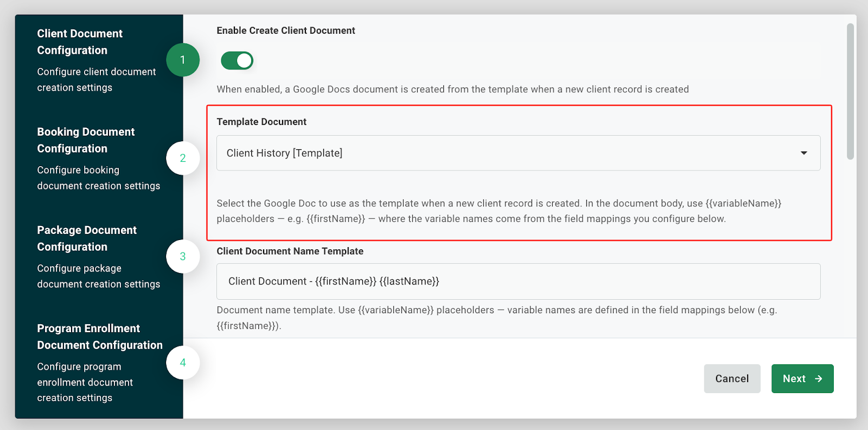Click the Enable Create Client Document label
The height and width of the screenshot is (430, 868).
coord(285,30)
